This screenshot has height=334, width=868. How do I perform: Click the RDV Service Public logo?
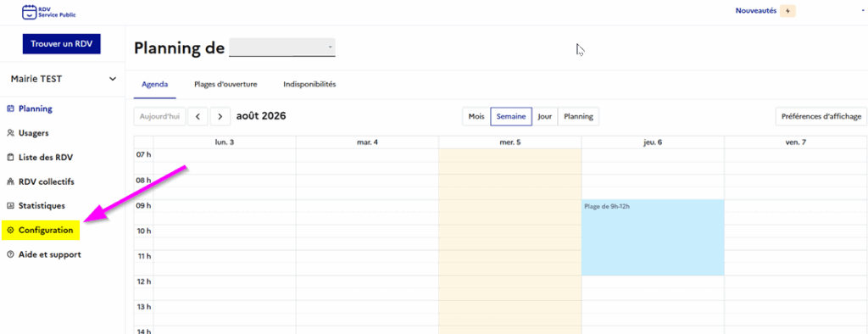click(x=48, y=12)
